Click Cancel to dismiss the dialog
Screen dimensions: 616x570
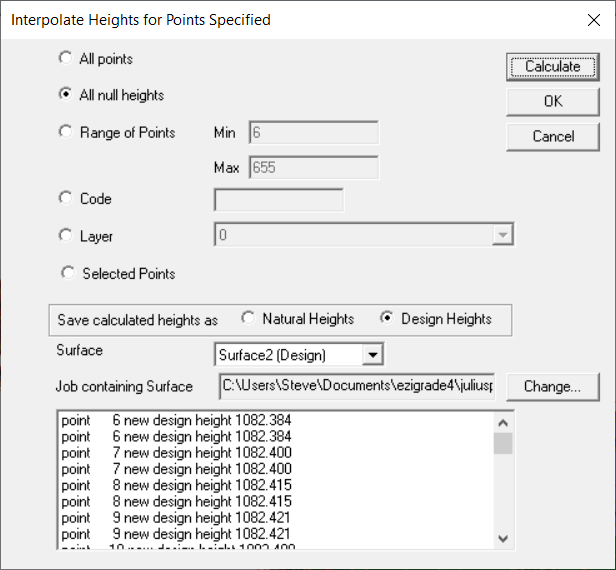tap(553, 136)
